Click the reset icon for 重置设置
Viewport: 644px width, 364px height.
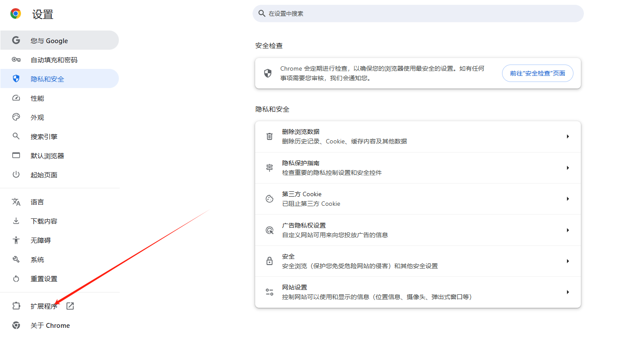point(16,279)
